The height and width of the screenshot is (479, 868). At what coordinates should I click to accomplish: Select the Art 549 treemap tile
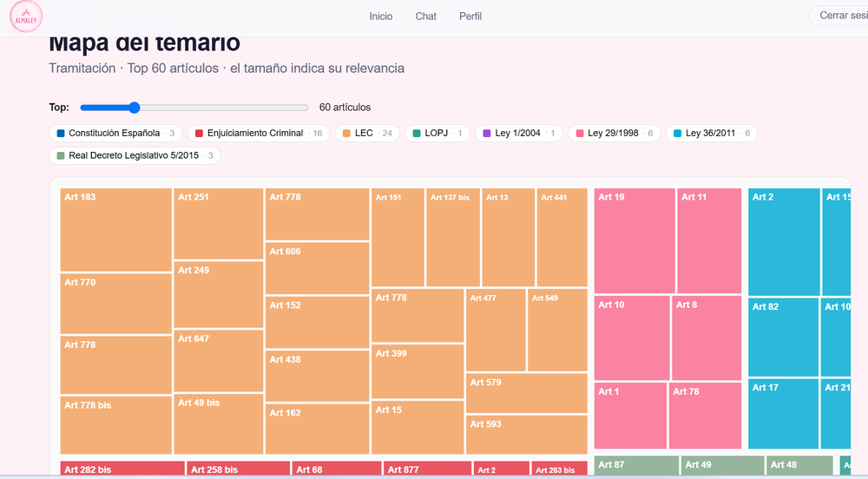557,330
